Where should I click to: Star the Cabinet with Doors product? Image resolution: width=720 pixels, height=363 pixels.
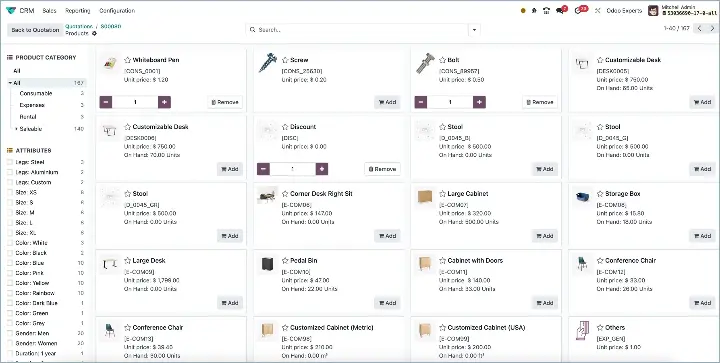point(443,261)
